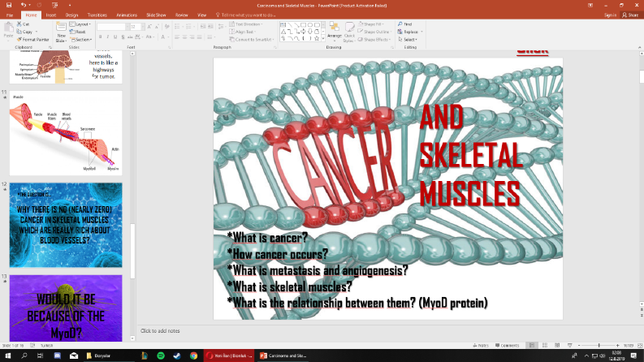Select the star shape in gallery
Viewport: 644px width, 362px height.
317,38
